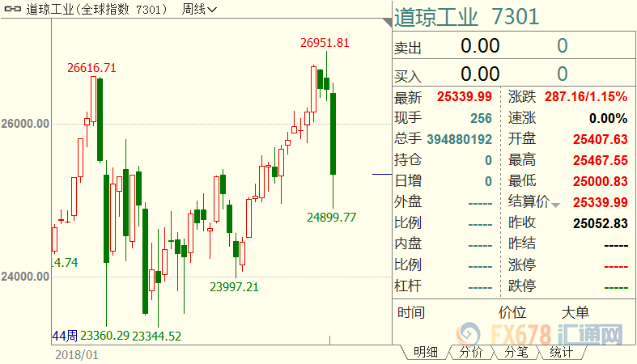Show the 统计 tab
This screenshot has width=637, height=364.
coord(561,353)
